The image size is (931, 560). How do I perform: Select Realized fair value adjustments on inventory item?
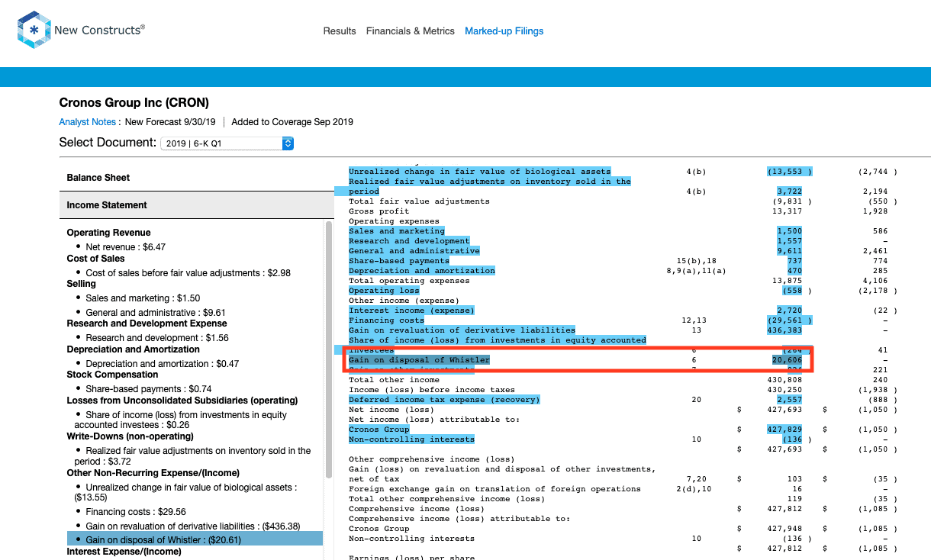click(192, 456)
